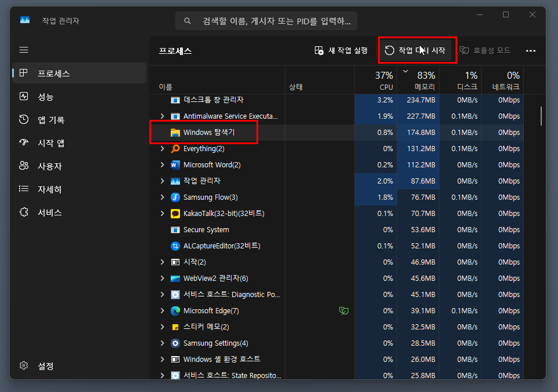
Task: Expand the WebView2 관리자(6) group
Action: (x=162, y=278)
